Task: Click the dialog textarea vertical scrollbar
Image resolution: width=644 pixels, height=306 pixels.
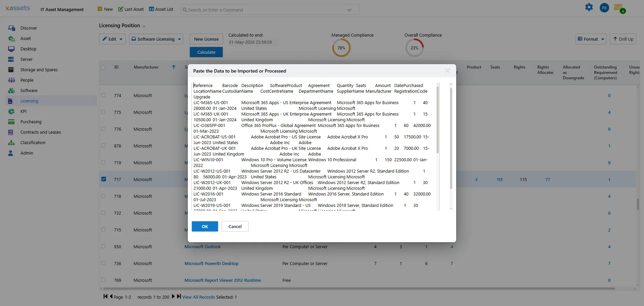Action: pyautogui.click(x=438, y=119)
